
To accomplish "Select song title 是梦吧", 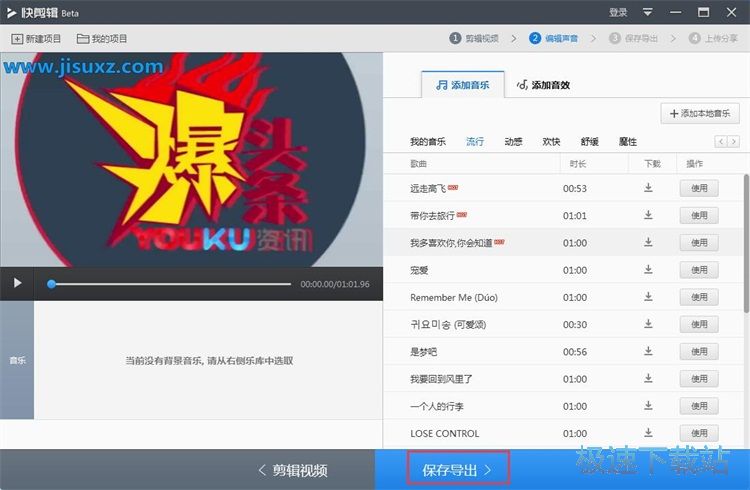I will coord(423,352).
